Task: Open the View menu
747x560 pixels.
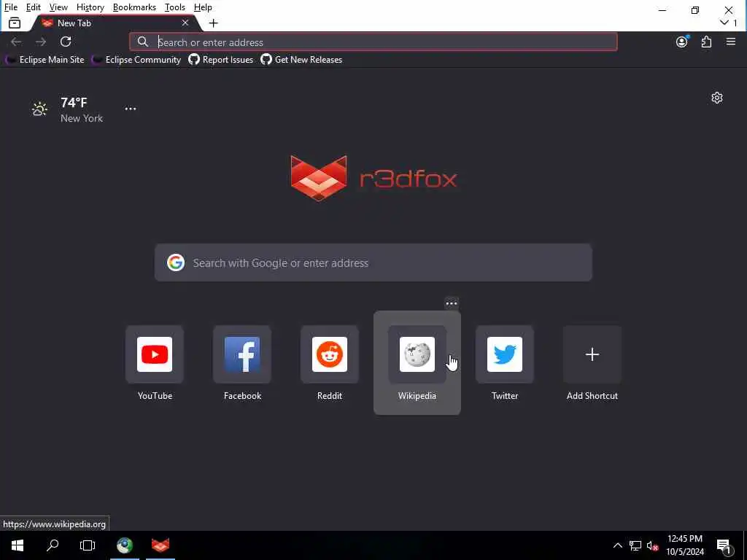Action: (58, 7)
